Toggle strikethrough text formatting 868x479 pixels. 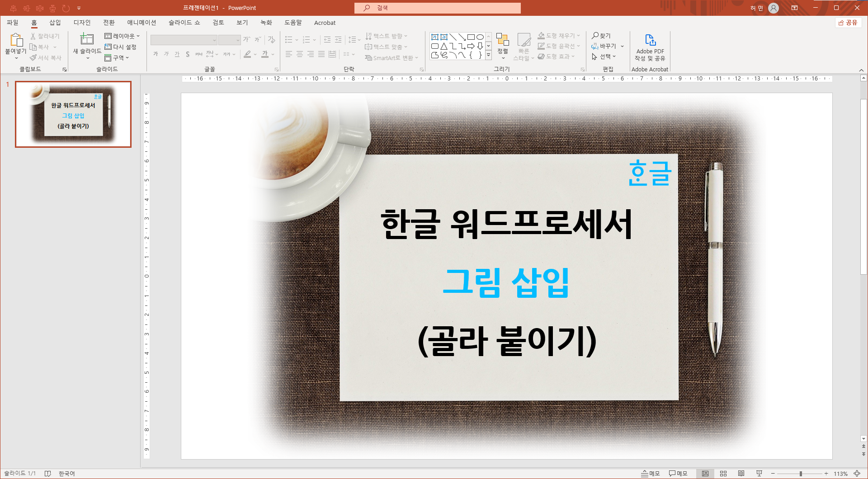(x=198, y=54)
